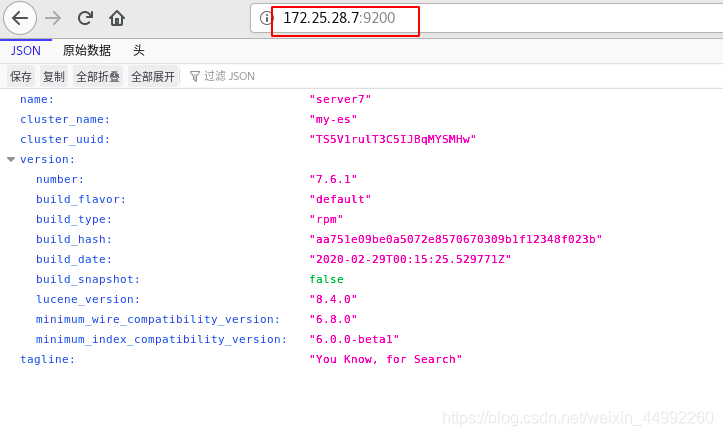Click the value "default"
The height and width of the screenshot is (436, 723).
coord(340,200)
